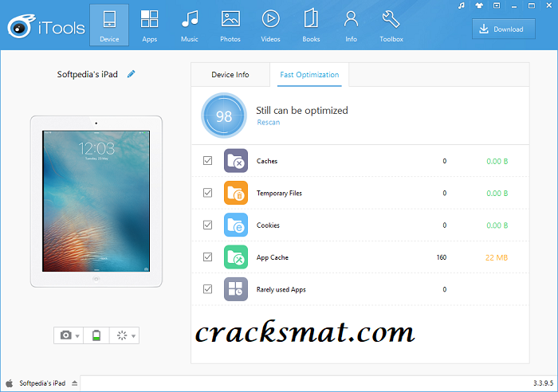Click the 22 MB App Cache size
This screenshot has width=558, height=392.
[497, 257]
